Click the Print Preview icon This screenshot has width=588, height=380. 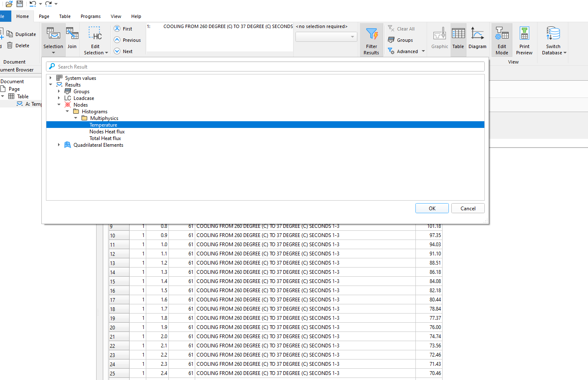[x=524, y=34]
